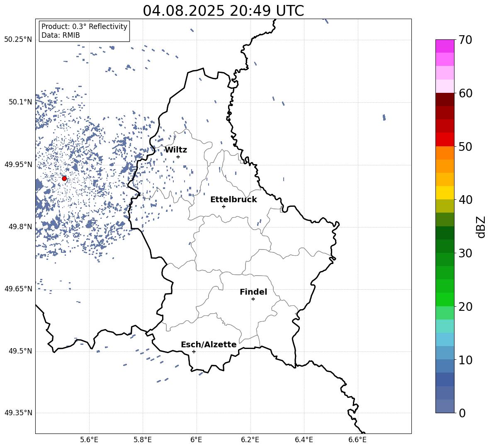
Task: Select the Ettelbruck label
Action: coord(233,200)
